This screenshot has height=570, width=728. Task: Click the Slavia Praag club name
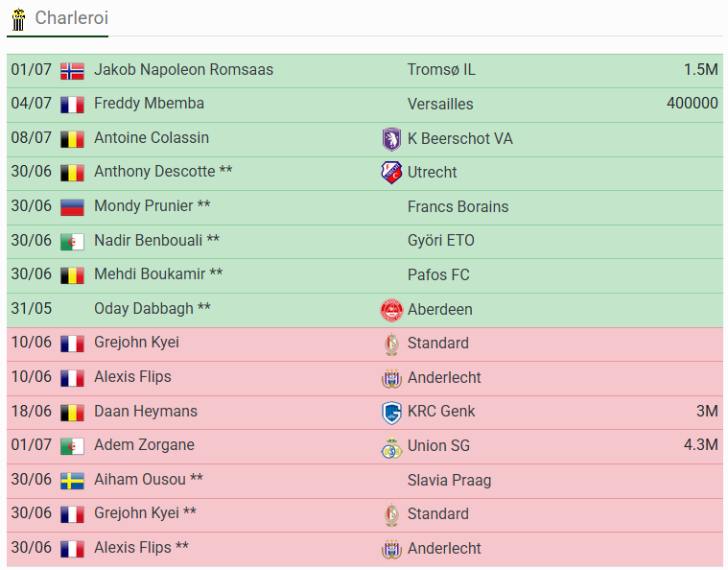point(450,481)
